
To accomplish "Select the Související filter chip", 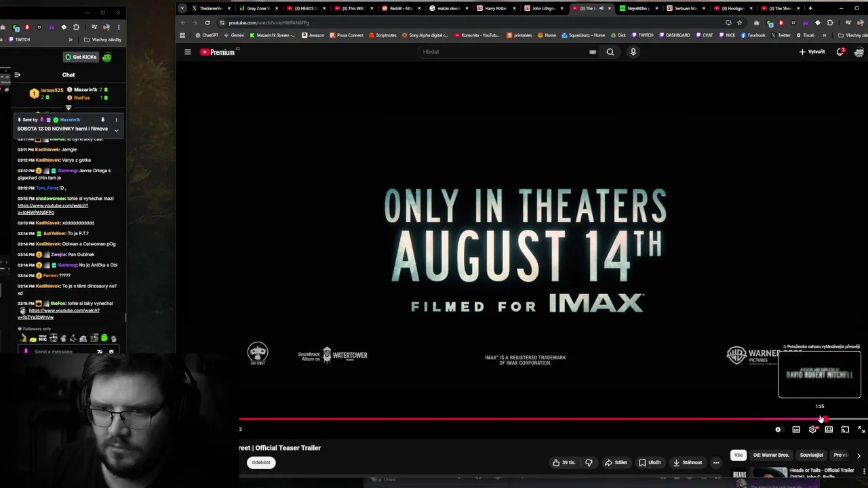I will pyautogui.click(x=812, y=455).
